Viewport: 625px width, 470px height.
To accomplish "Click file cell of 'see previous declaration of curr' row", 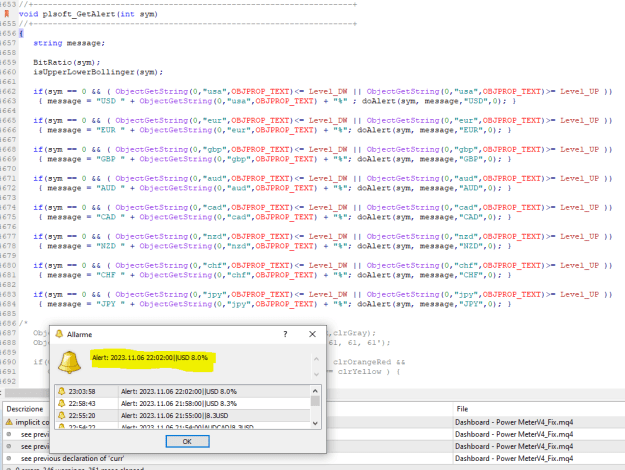I will coord(514,458).
